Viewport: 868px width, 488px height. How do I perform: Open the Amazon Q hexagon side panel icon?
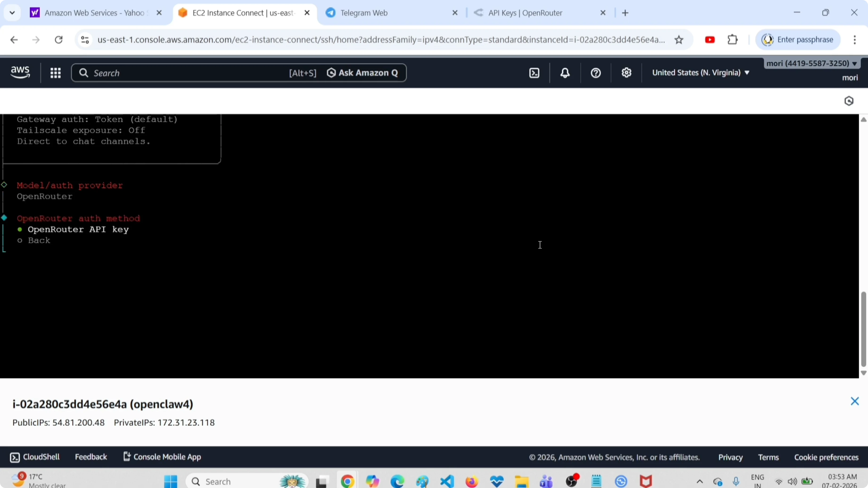pyautogui.click(x=849, y=101)
